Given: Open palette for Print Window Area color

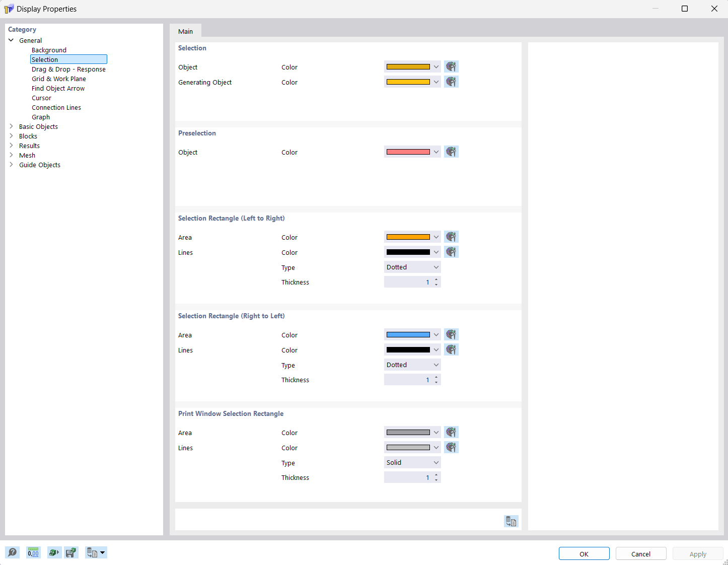Looking at the screenshot, I should (451, 432).
